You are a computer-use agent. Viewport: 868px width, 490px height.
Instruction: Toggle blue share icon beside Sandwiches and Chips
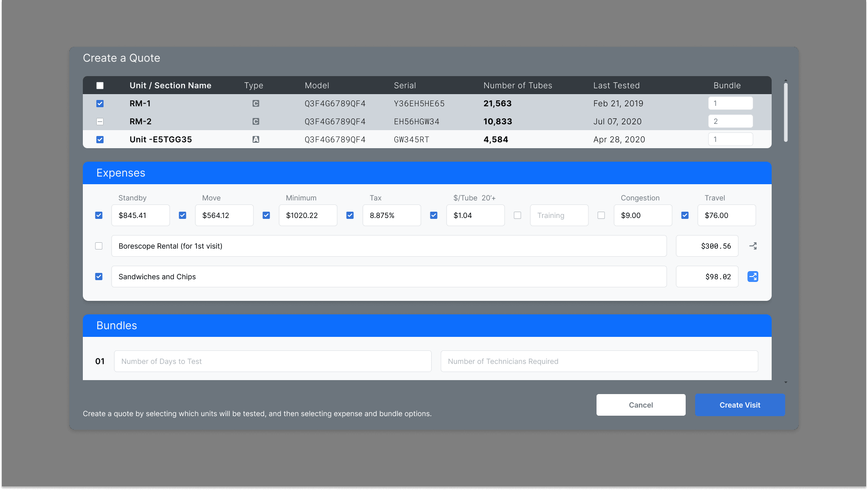click(x=753, y=277)
